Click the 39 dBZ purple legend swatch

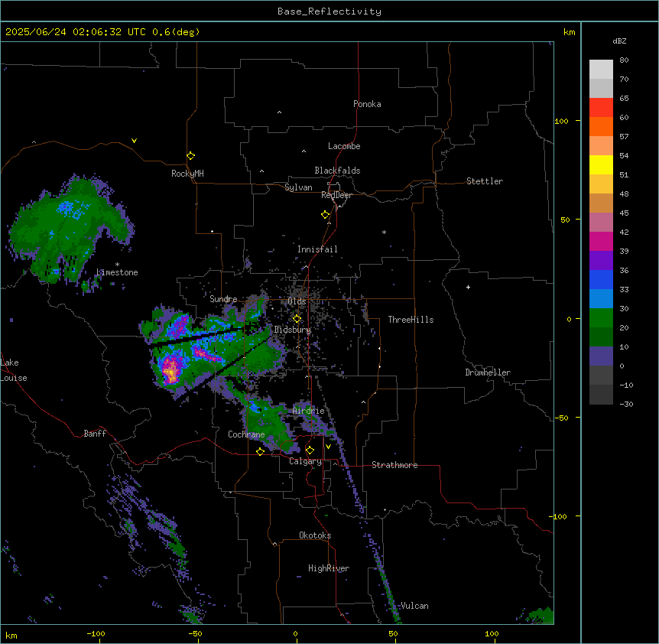click(x=601, y=260)
